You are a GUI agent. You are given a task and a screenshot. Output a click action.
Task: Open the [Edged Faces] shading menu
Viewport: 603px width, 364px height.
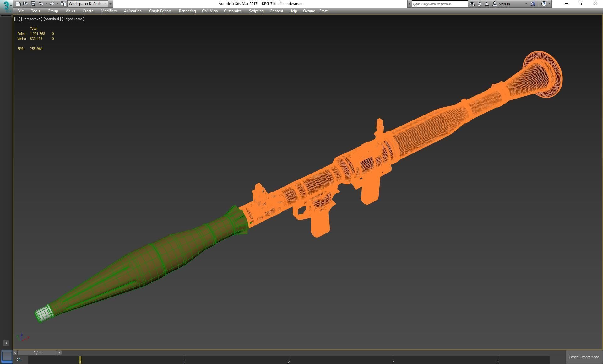[73, 19]
